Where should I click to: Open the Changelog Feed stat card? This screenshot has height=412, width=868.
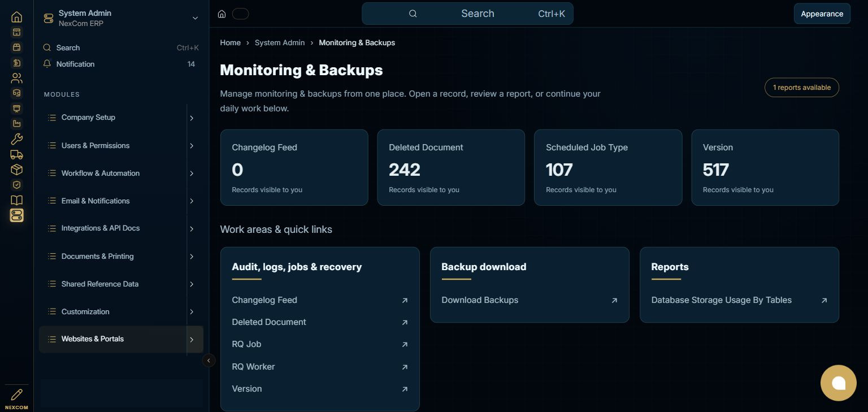tap(294, 167)
